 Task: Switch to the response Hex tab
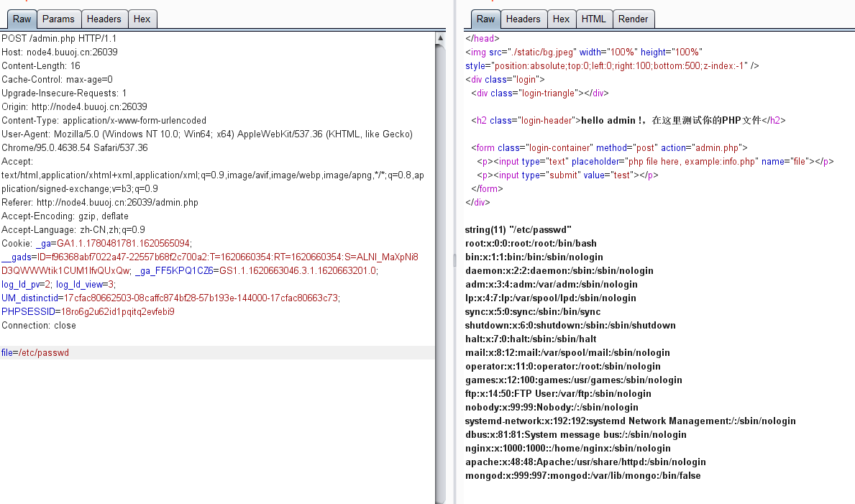coord(561,19)
